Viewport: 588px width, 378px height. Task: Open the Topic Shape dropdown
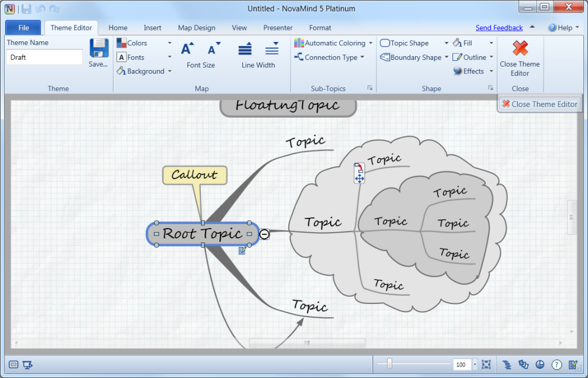click(414, 43)
